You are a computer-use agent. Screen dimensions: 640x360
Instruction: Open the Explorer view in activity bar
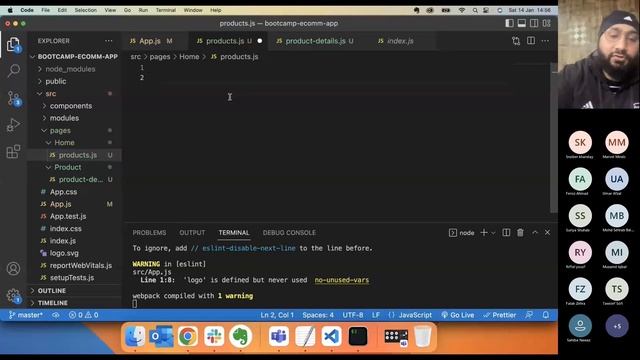point(13,44)
